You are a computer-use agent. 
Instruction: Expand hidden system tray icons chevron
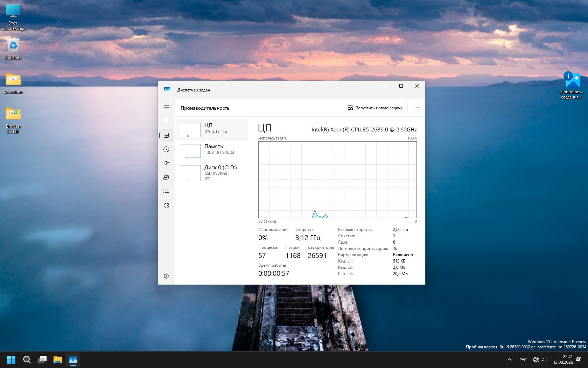510,360
